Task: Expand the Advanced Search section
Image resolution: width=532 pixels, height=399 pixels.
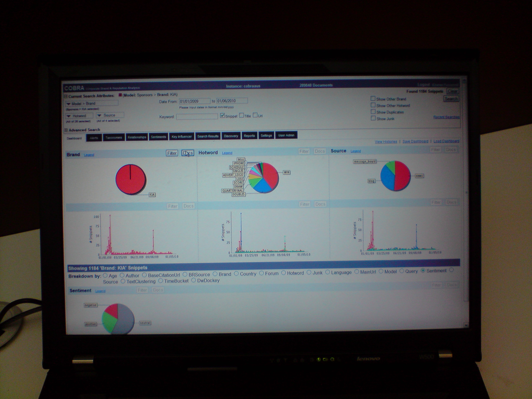Action: [66, 130]
